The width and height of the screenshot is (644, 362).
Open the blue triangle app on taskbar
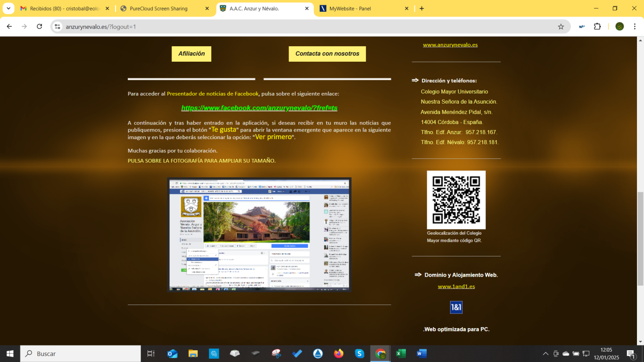click(x=318, y=354)
